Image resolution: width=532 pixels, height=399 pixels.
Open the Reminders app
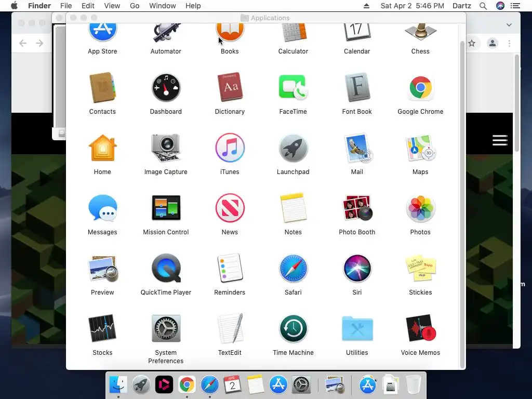pyautogui.click(x=230, y=268)
